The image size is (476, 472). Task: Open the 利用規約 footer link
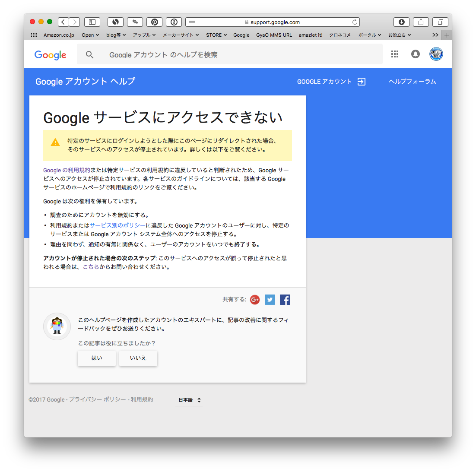[x=142, y=399]
